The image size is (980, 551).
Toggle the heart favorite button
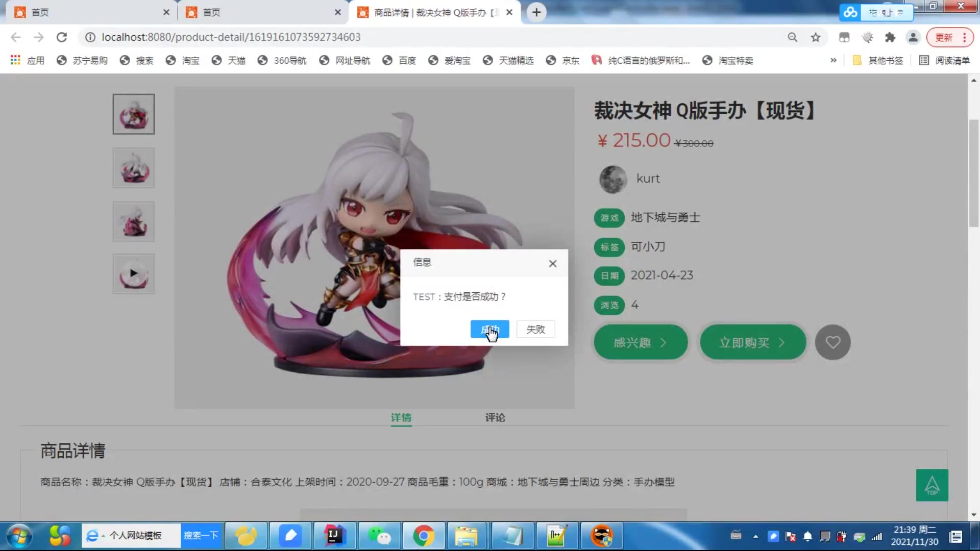point(832,342)
